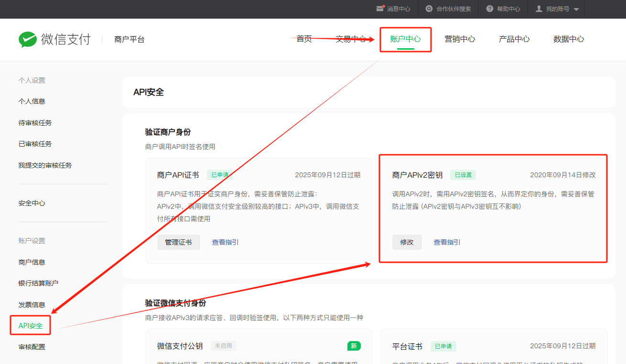626x364 pixels.
Task: Open the message center envelope icon
Action: 380,9
